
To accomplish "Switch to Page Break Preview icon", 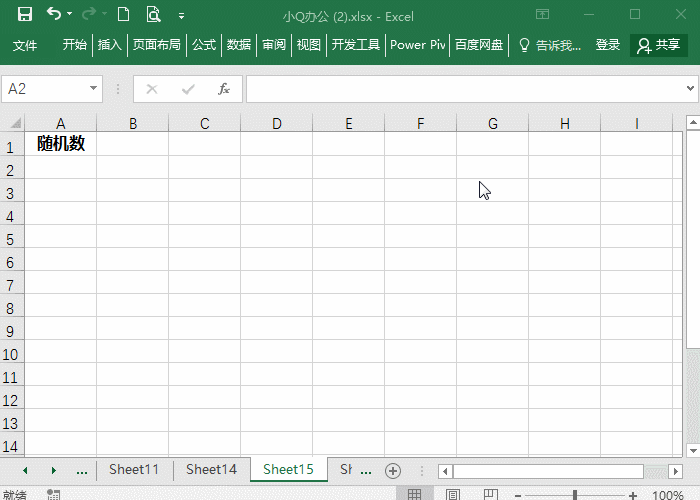I will [x=491, y=494].
